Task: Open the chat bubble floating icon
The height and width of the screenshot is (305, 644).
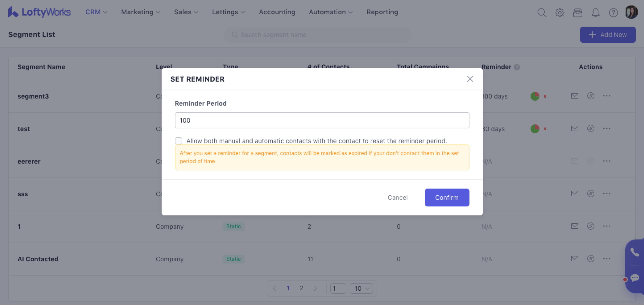Action: 635,278
